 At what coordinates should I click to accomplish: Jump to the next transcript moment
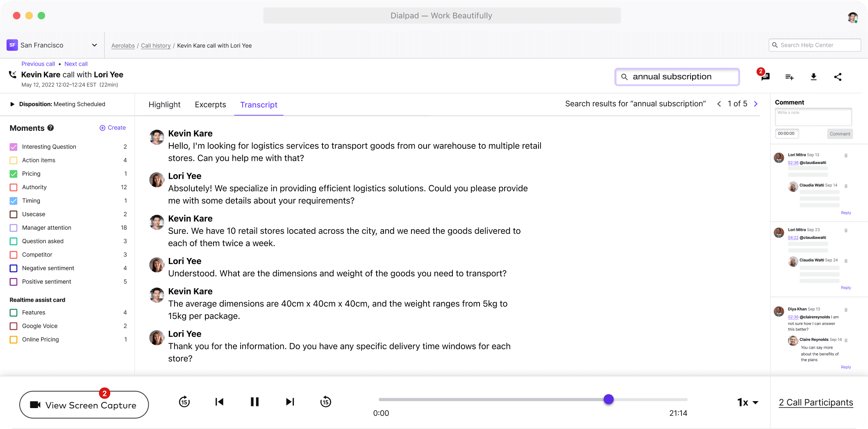click(290, 402)
